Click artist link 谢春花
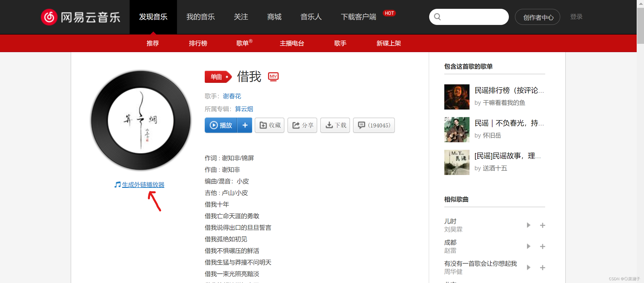Viewport: 644px width, 283px height. pyautogui.click(x=232, y=96)
